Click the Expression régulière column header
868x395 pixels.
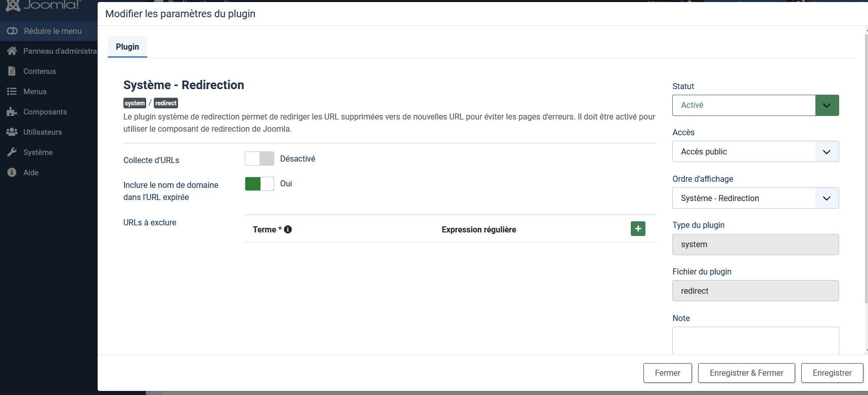479,229
